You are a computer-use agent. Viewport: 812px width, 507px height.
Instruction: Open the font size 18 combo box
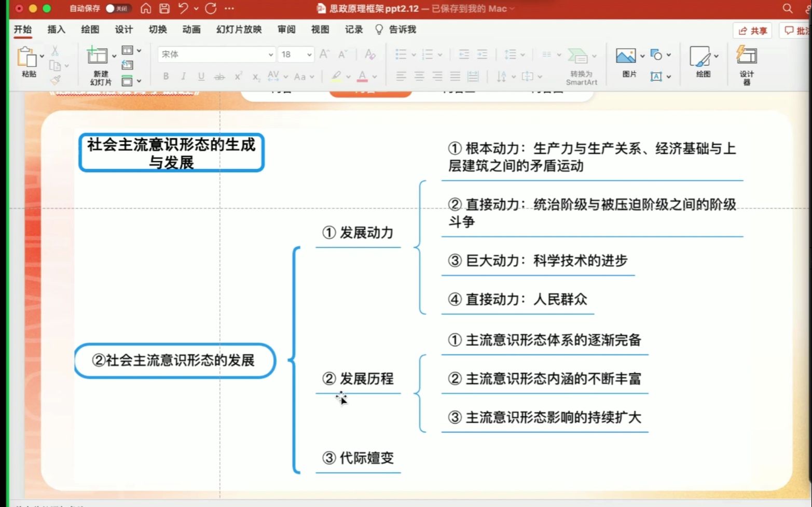[x=296, y=54]
